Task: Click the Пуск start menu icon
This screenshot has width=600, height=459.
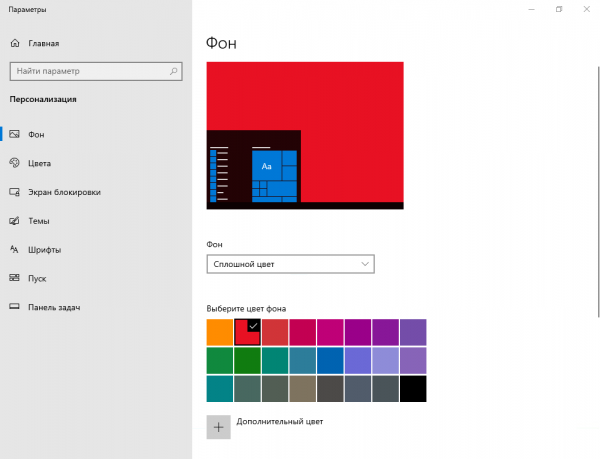Action: 15,278
